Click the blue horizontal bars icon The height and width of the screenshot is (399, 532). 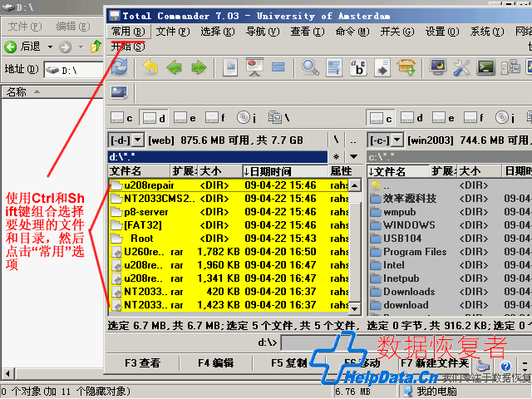click(x=278, y=67)
